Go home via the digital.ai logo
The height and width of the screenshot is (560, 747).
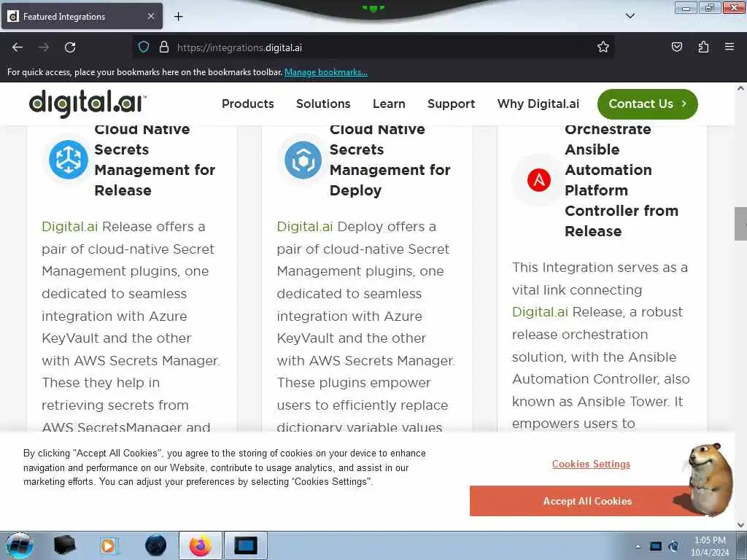coord(88,103)
